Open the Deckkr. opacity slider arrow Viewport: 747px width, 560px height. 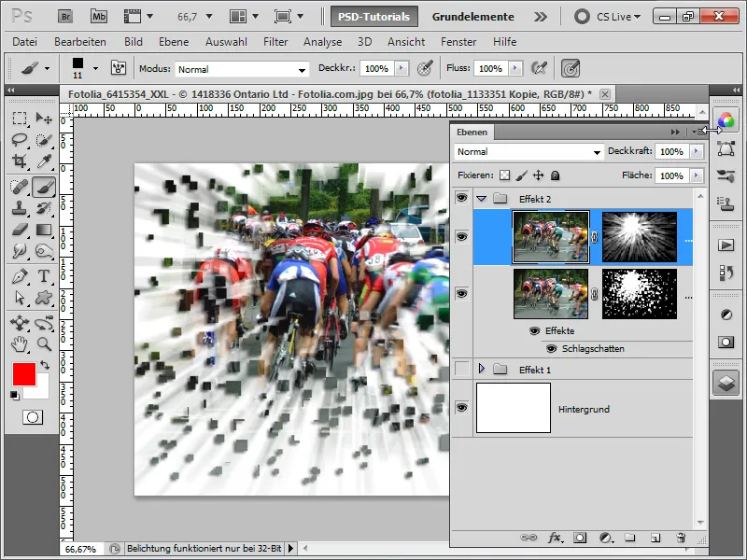(x=402, y=68)
